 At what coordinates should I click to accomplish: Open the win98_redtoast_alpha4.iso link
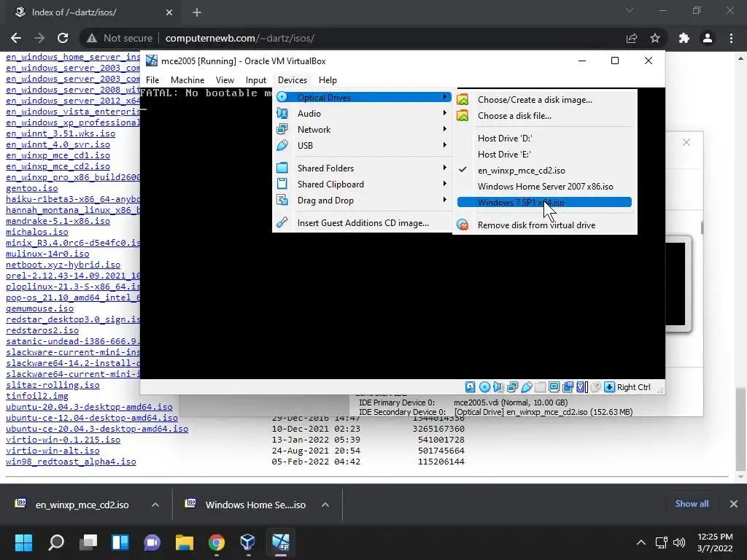(71, 462)
